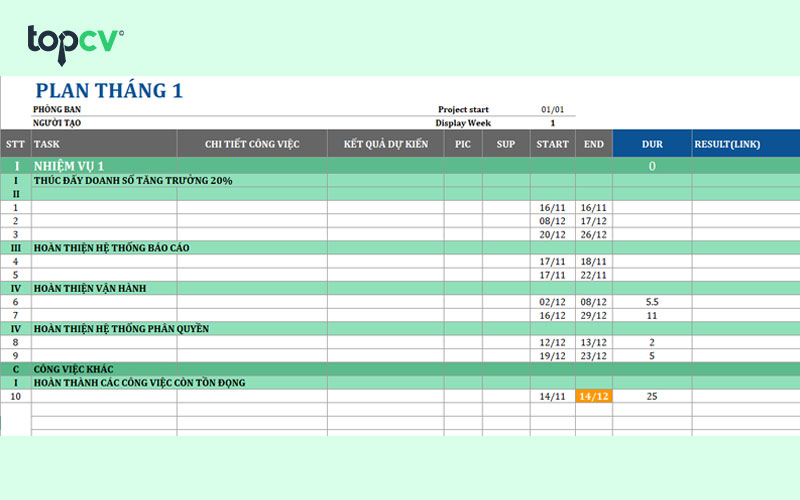Click STT number 10 cell
800x500 pixels.
[x=15, y=396]
